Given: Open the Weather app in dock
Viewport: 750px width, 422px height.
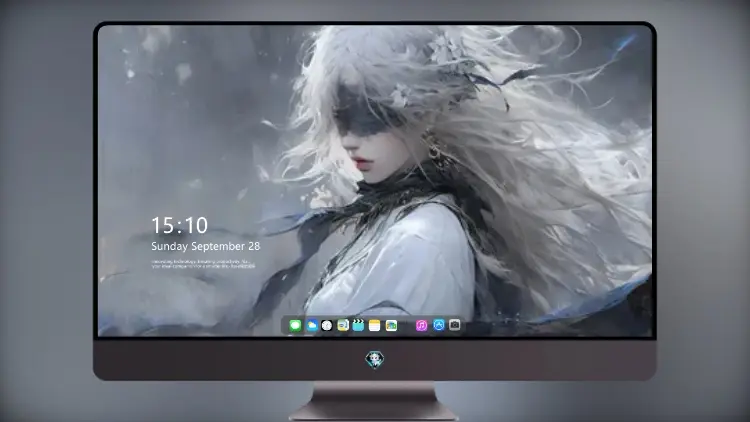Looking at the screenshot, I should [x=311, y=325].
